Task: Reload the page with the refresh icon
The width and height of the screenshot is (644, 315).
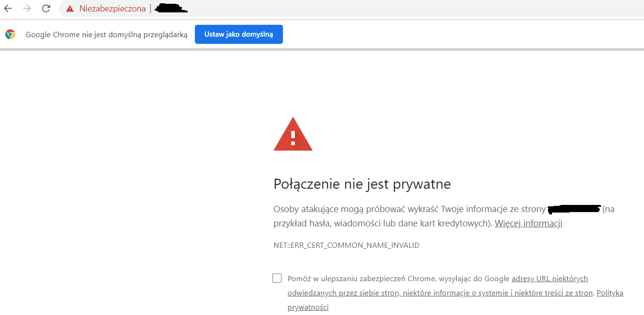Action: pyautogui.click(x=46, y=9)
